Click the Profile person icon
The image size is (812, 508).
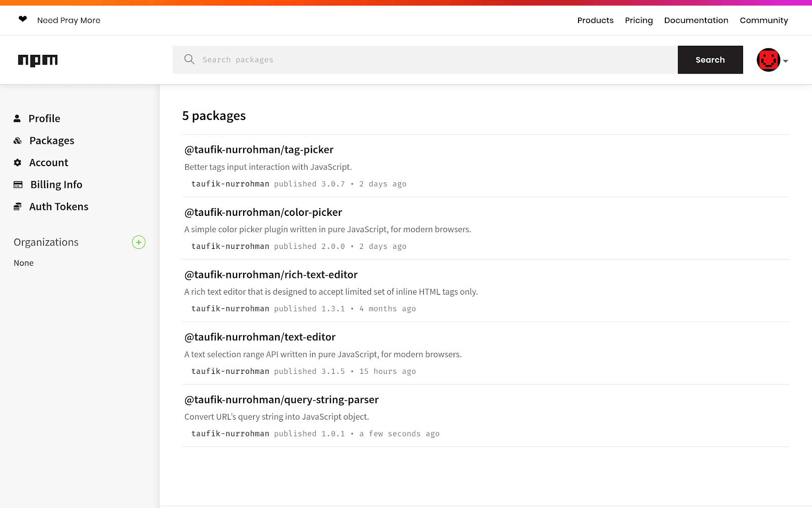click(x=17, y=118)
